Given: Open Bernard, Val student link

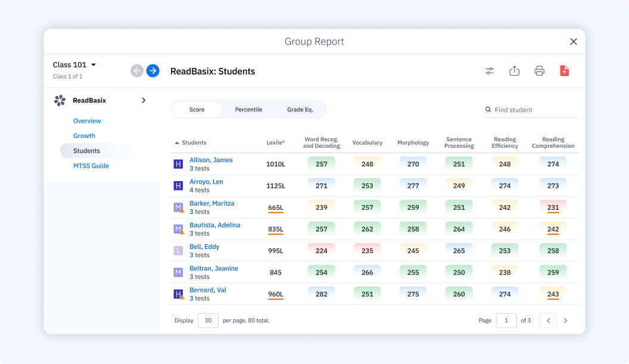Looking at the screenshot, I should [x=208, y=290].
